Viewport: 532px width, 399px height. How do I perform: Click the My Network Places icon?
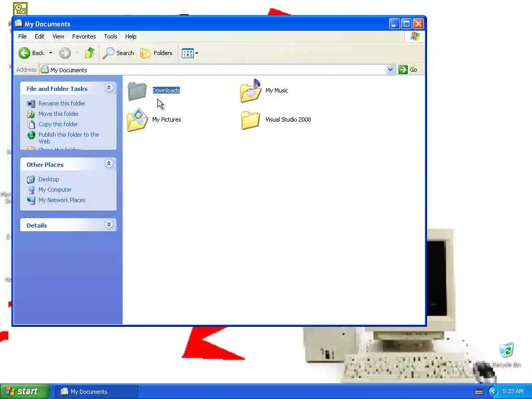tap(31, 200)
